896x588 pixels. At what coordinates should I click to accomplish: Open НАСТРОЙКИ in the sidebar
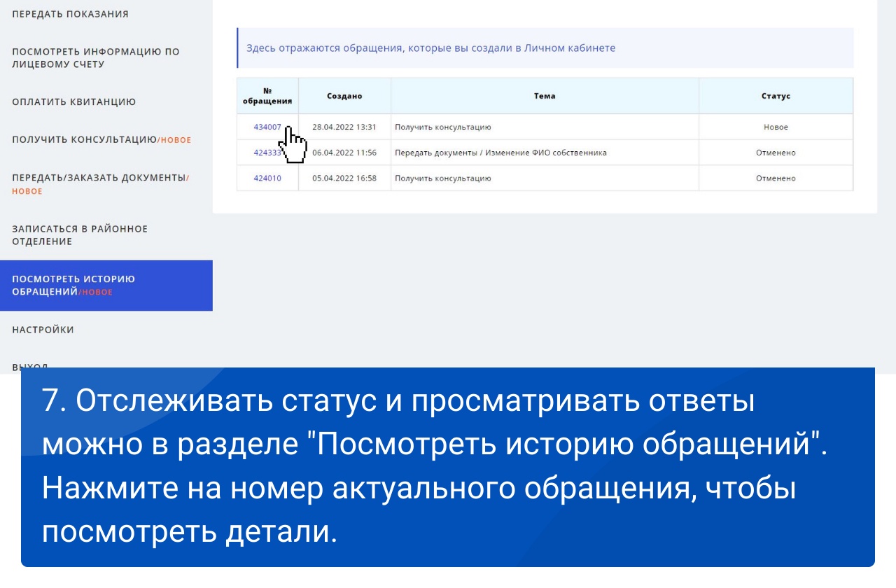[43, 330]
